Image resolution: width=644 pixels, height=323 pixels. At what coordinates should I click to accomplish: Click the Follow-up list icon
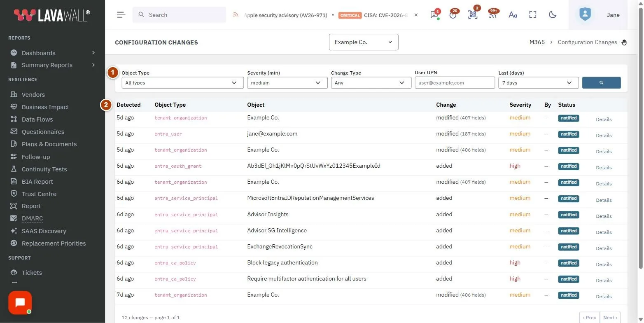tap(14, 157)
